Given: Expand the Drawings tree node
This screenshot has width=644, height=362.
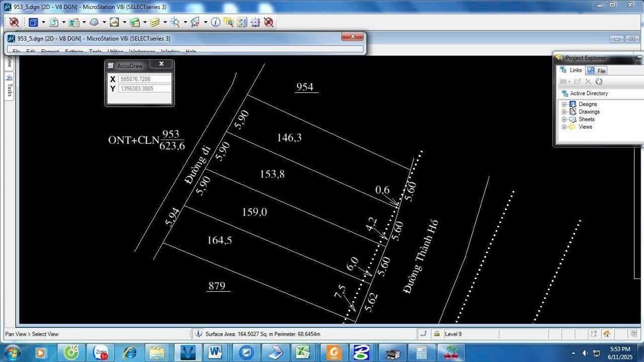Looking at the screenshot, I should click(564, 112).
